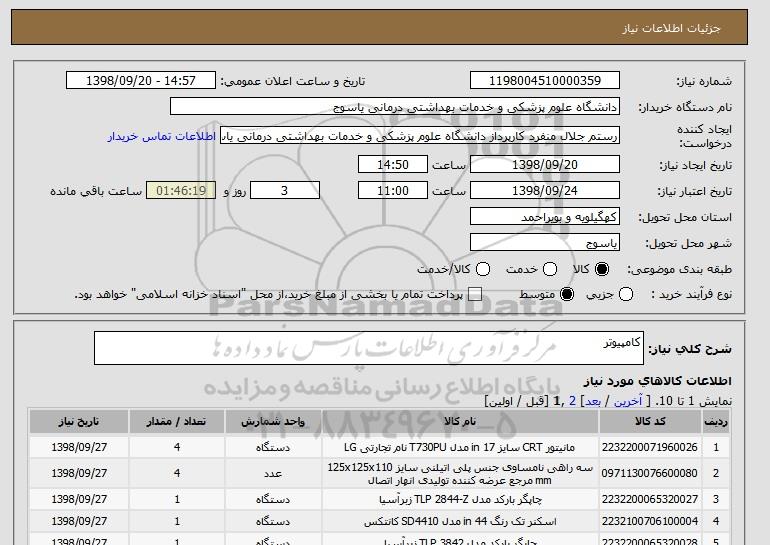Image resolution: width=770 pixels, height=545 pixels.
Task: Select the TLP 2844-Z barcode printer name
Action: pyautogui.click(x=460, y=499)
